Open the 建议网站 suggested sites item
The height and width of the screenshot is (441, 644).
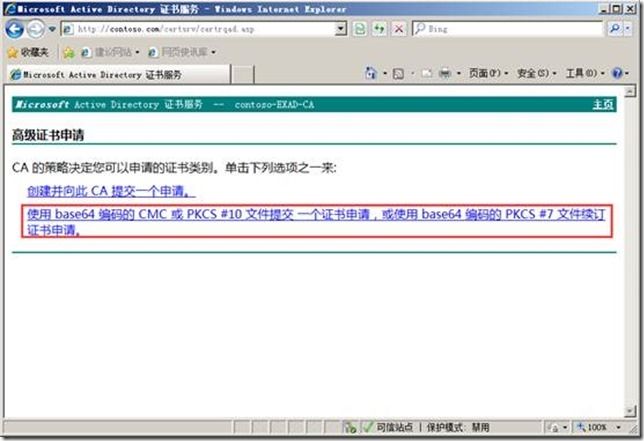coord(110,52)
